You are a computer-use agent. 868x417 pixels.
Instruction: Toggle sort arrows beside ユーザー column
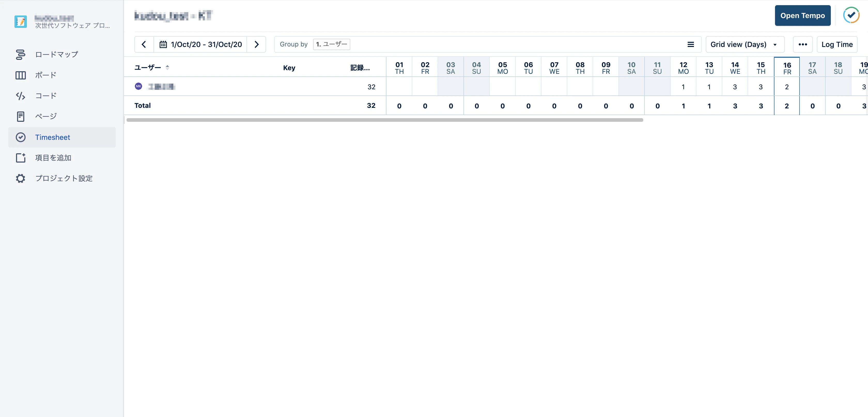[x=167, y=67]
